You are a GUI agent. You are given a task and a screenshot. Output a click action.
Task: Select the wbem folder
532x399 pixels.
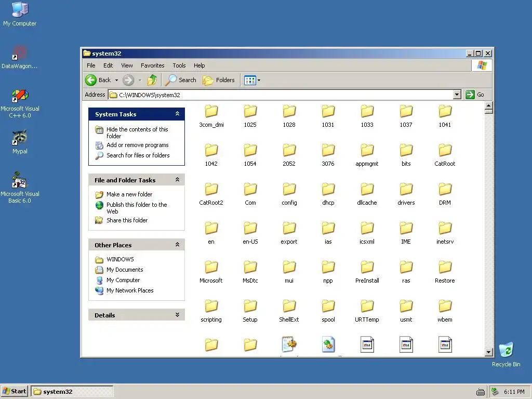445,311
